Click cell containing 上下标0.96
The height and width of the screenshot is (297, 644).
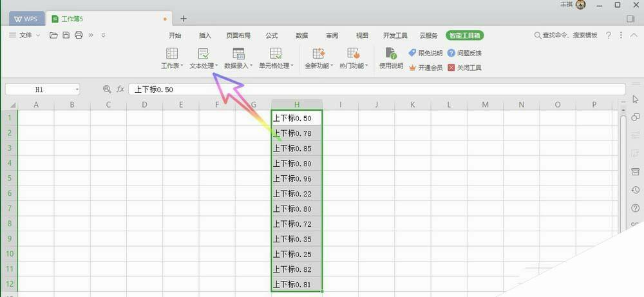click(x=297, y=178)
